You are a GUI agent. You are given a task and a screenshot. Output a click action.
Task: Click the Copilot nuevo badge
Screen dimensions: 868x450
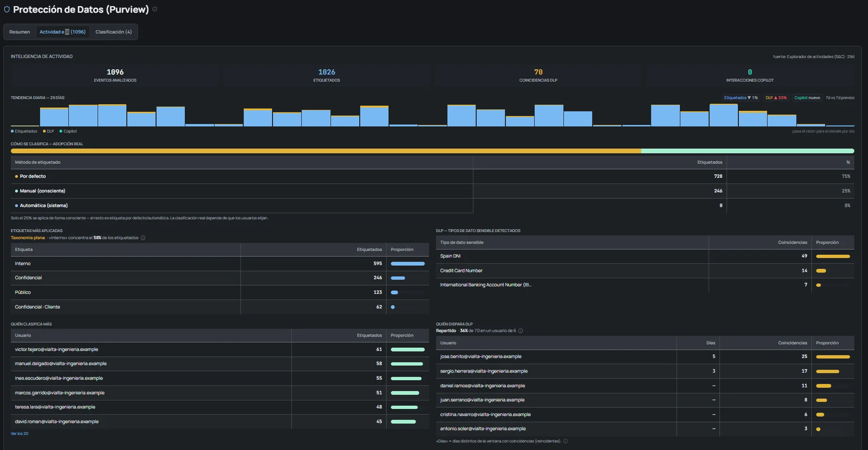(x=807, y=98)
